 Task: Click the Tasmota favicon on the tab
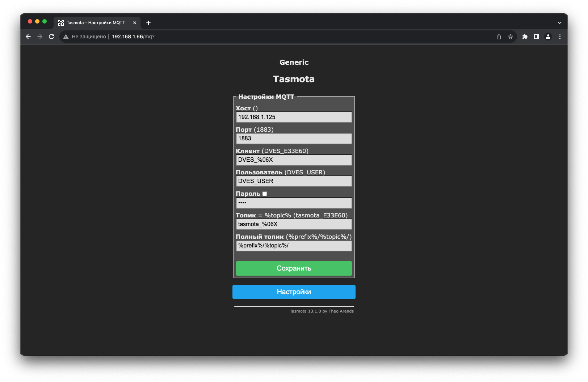[60, 22]
